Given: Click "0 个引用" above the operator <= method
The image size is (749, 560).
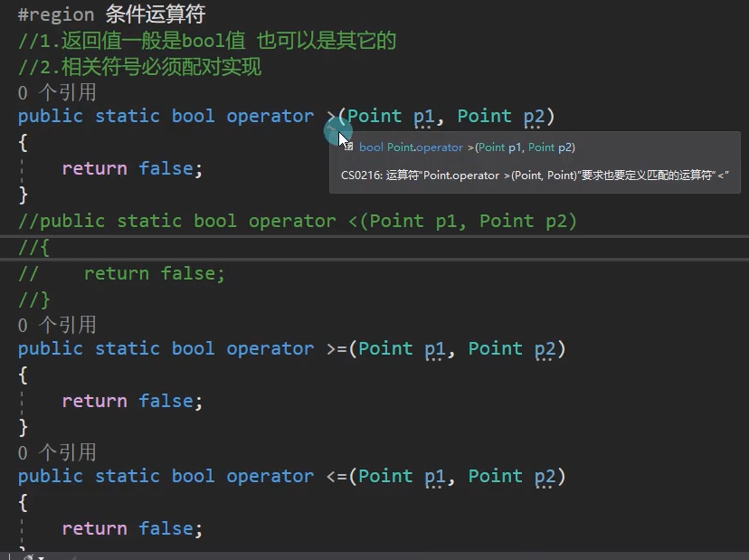Looking at the screenshot, I should [57, 452].
